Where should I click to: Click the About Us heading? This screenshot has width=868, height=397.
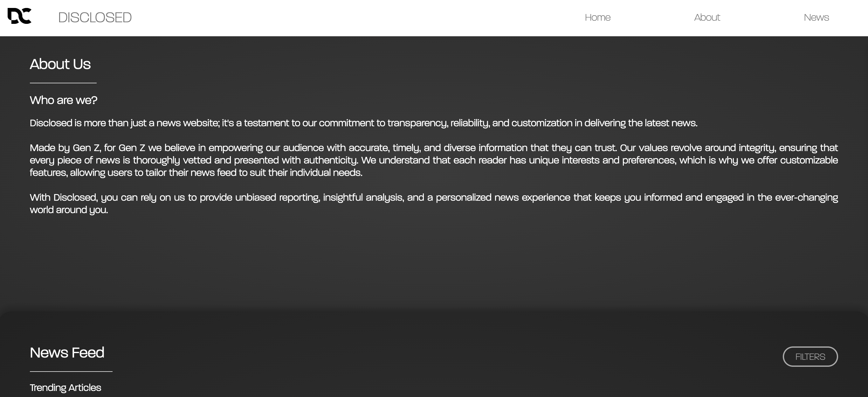(x=60, y=64)
